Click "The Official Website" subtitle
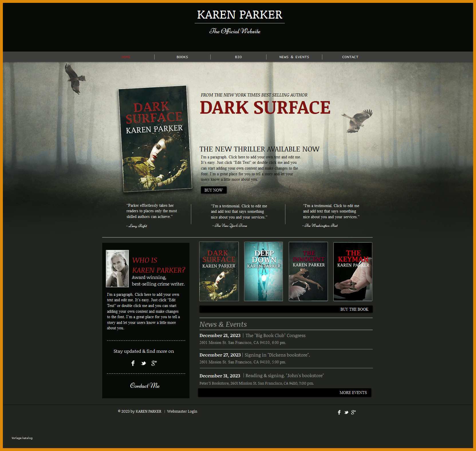The height and width of the screenshot is (451, 476). point(235,31)
